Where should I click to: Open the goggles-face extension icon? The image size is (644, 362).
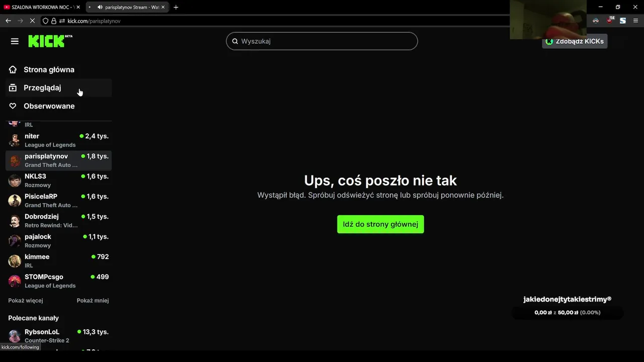596,21
